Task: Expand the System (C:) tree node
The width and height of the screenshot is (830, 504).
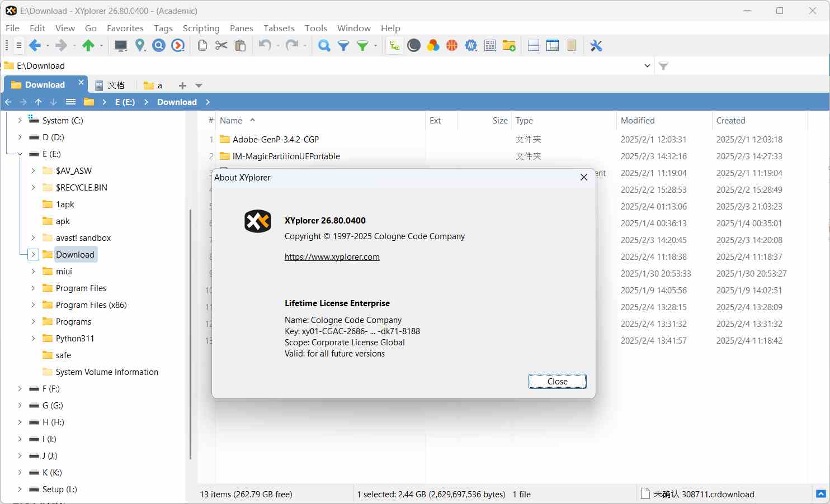Action: 20,120
